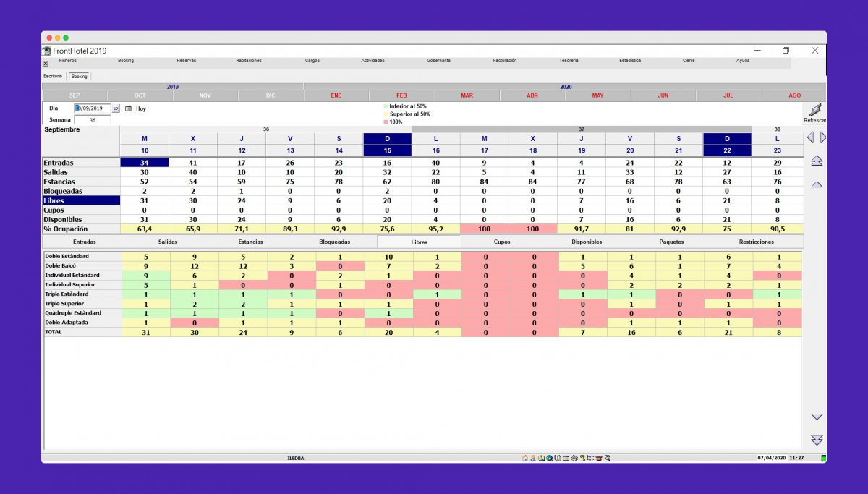Advance days with the right arrow icon

pyautogui.click(x=823, y=137)
